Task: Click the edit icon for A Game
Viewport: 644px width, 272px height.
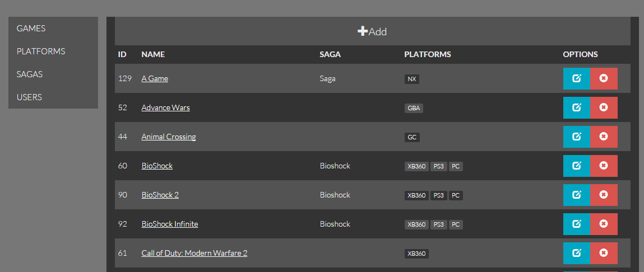Action: click(x=576, y=78)
